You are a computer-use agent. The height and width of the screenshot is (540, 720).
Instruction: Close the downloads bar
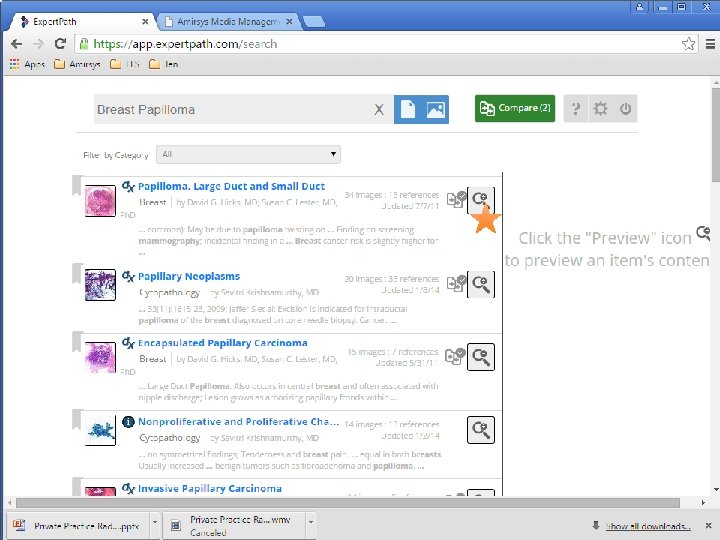point(708,525)
